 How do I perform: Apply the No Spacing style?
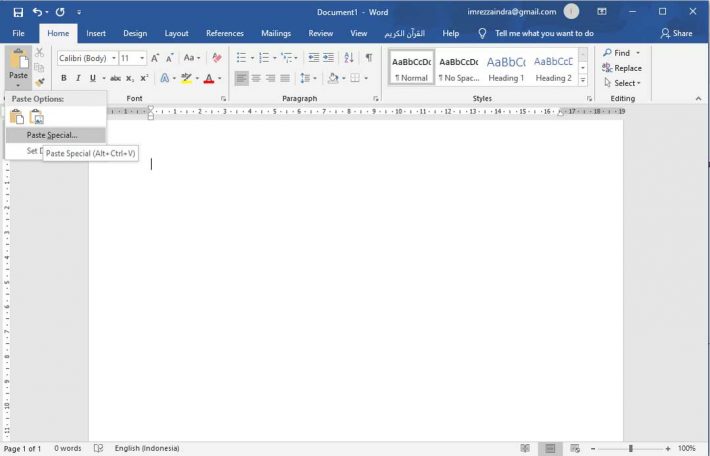(459, 67)
